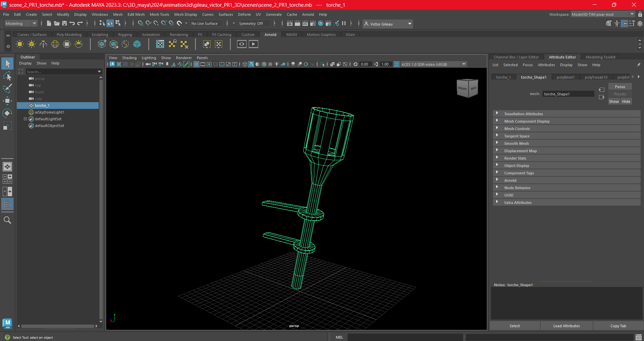The height and width of the screenshot is (341, 644).
Task: Click the Arnold export stand-in shelf icon
Action: [x=113, y=44]
